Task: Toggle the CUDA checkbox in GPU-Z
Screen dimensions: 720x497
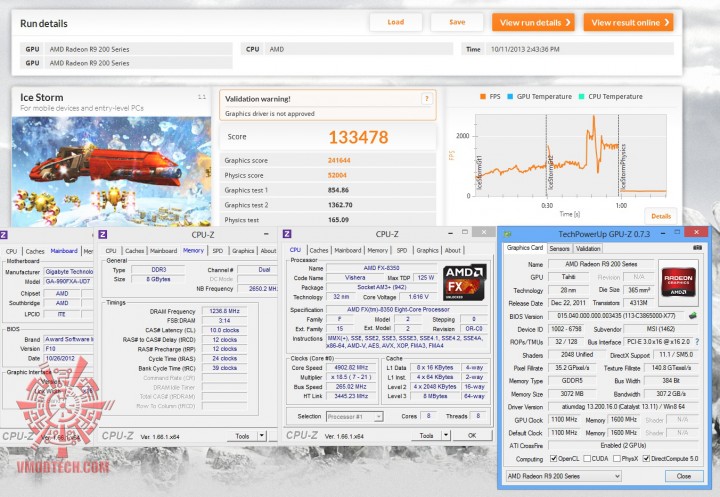Action: (x=587, y=458)
